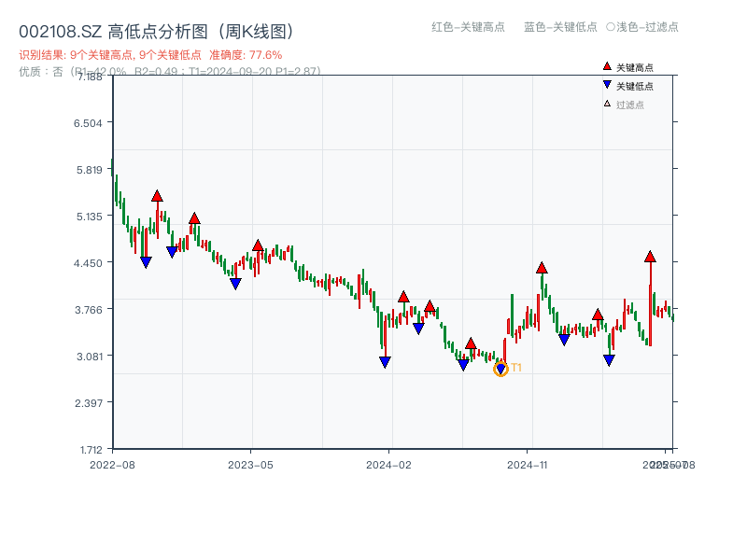
Task: Select the red key-high triangle near 3.7 in early 2025
Action: (x=598, y=315)
